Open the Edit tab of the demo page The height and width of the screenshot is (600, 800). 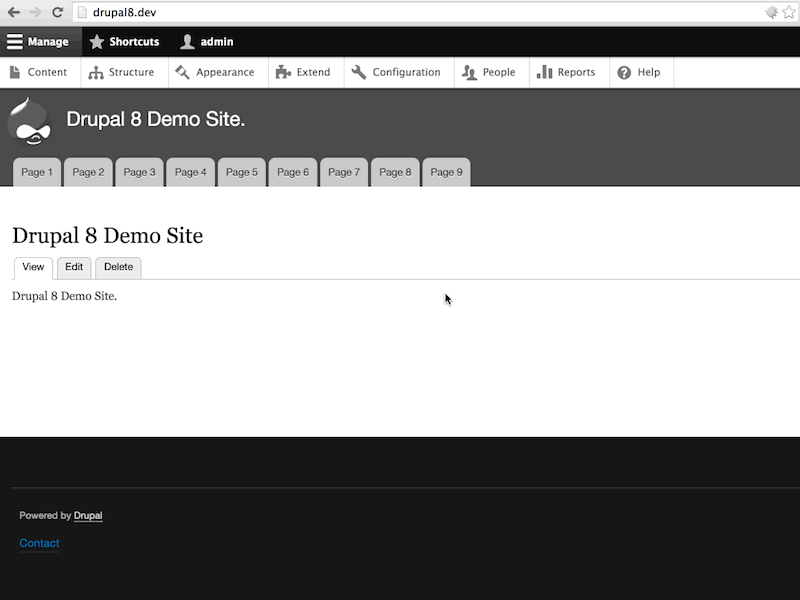coord(74,267)
